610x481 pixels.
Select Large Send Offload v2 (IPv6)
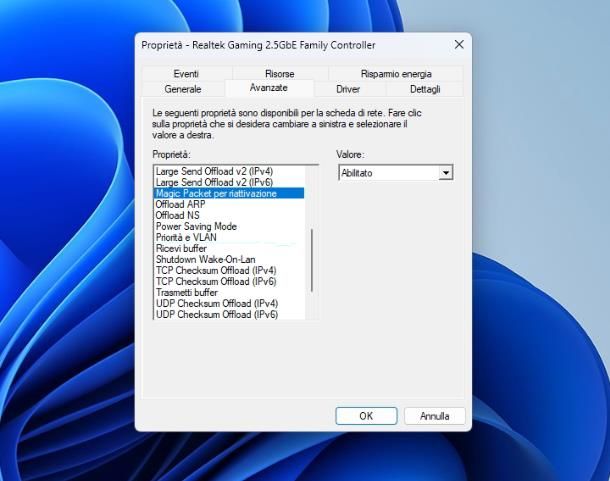click(229, 182)
